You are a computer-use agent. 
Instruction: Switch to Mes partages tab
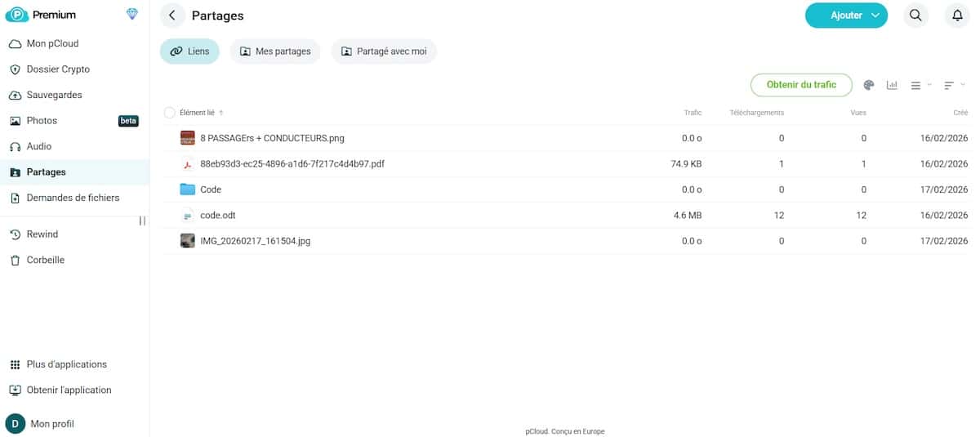tap(275, 51)
